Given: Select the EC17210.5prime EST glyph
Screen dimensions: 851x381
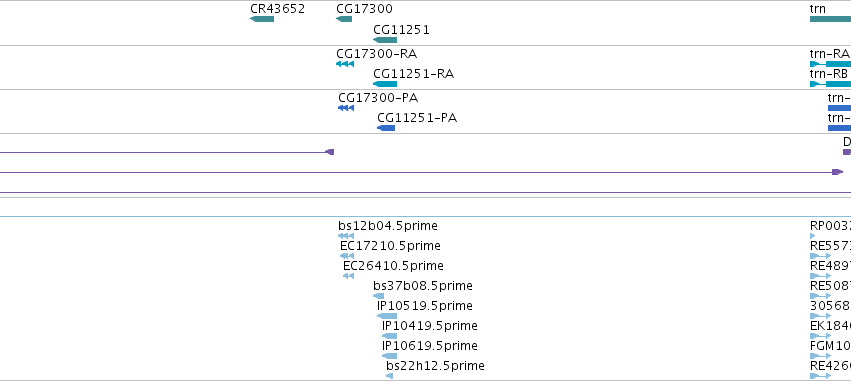Looking at the screenshot, I should 347,256.
